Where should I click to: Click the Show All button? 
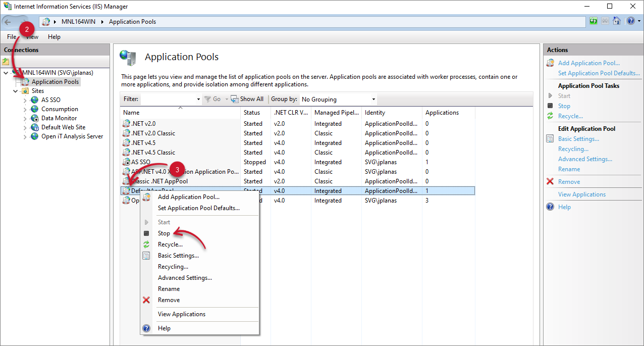(x=247, y=99)
